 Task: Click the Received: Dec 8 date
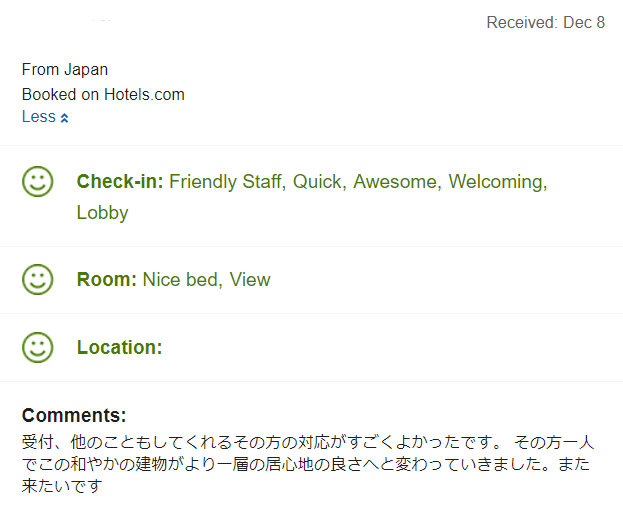click(x=546, y=22)
